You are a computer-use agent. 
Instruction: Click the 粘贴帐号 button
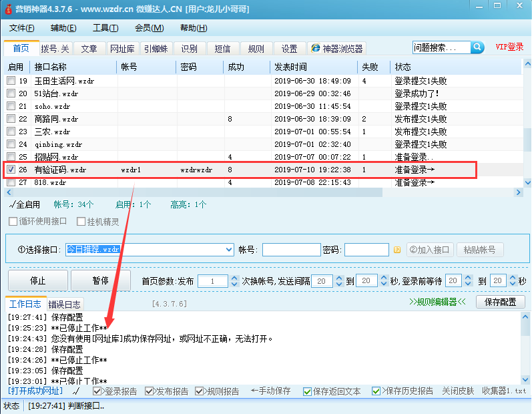480,250
